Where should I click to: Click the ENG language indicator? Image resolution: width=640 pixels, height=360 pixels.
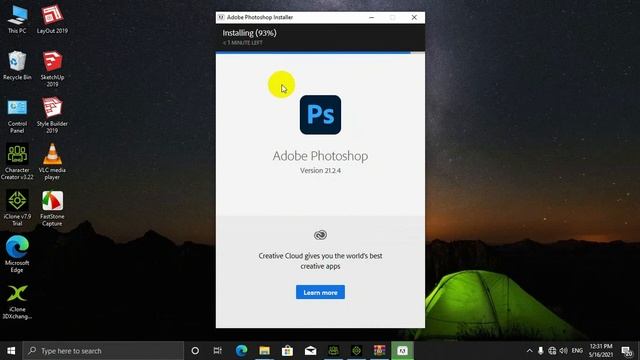[577, 351]
